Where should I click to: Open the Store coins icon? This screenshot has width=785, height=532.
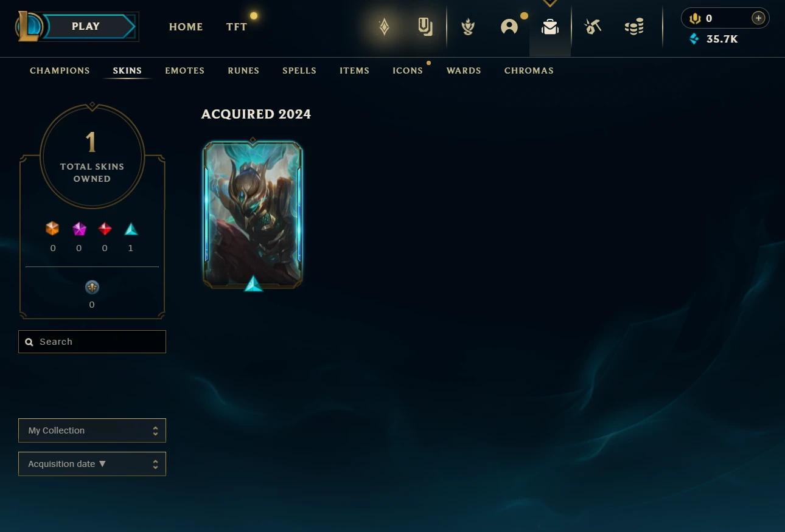click(634, 27)
